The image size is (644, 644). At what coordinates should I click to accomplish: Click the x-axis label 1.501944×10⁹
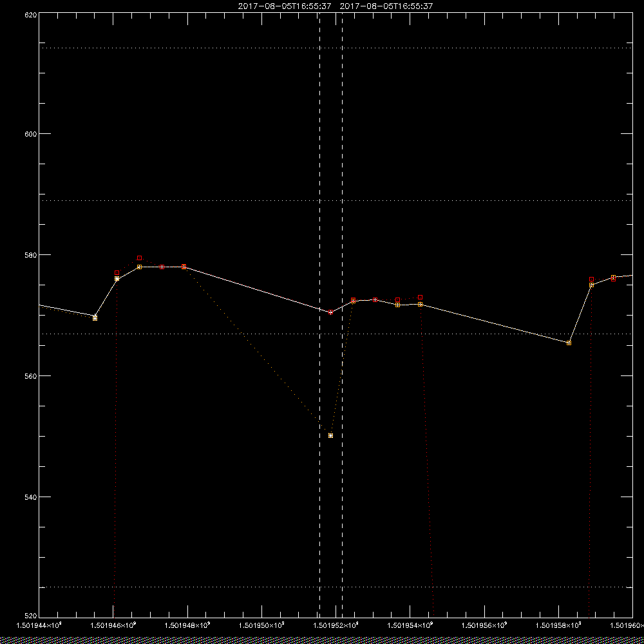click(x=39, y=625)
